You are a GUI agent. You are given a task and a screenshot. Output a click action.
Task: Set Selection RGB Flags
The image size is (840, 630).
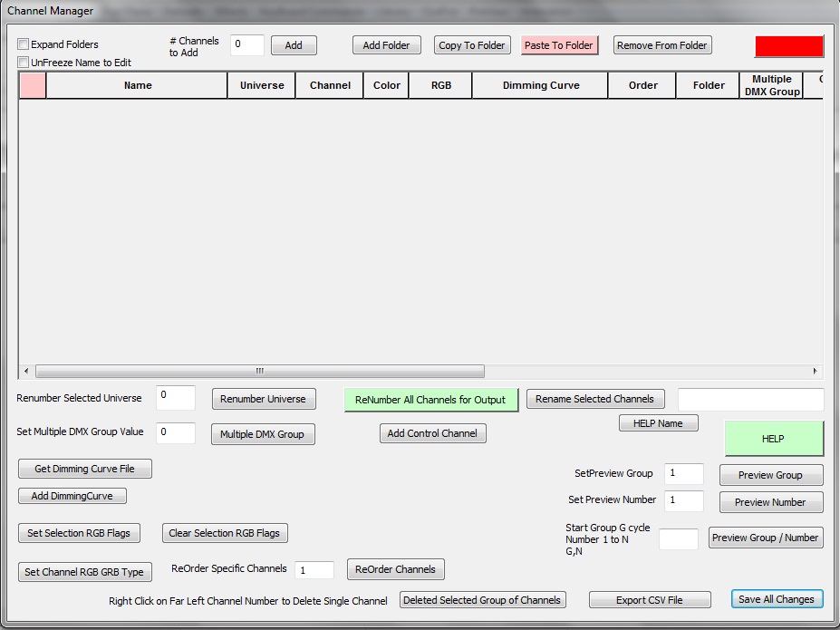[78, 533]
